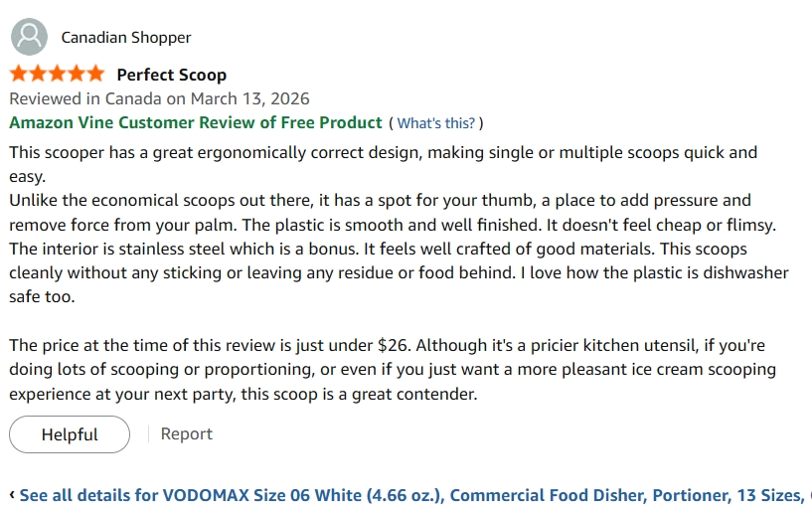812x512 pixels.
Task: Click the fifth orange rating star
Action: coord(95,74)
